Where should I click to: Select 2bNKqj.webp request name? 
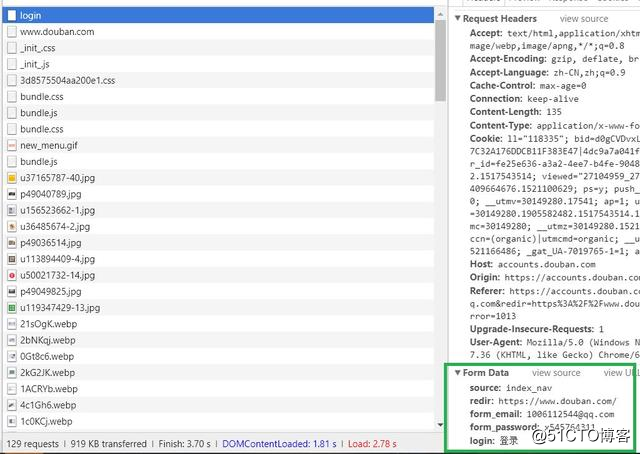click(x=48, y=340)
